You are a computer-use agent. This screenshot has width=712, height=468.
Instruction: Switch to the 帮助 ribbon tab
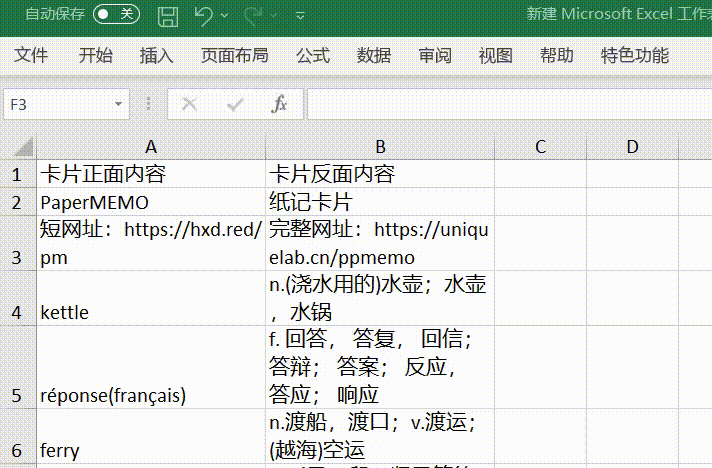[x=557, y=55]
